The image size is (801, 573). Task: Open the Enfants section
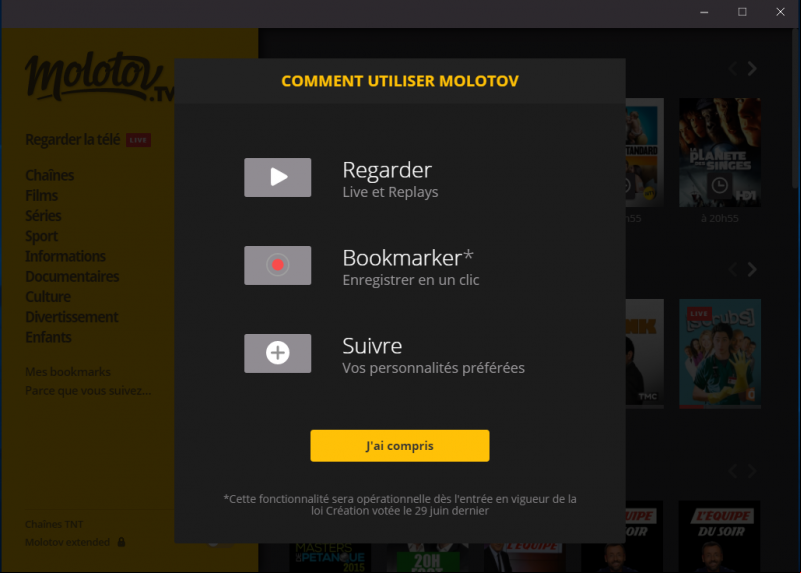click(48, 337)
